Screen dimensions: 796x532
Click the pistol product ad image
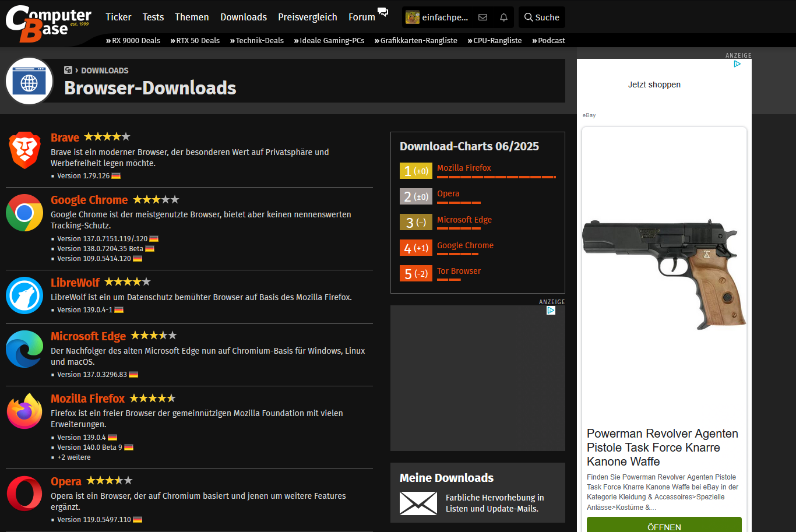coord(664,274)
